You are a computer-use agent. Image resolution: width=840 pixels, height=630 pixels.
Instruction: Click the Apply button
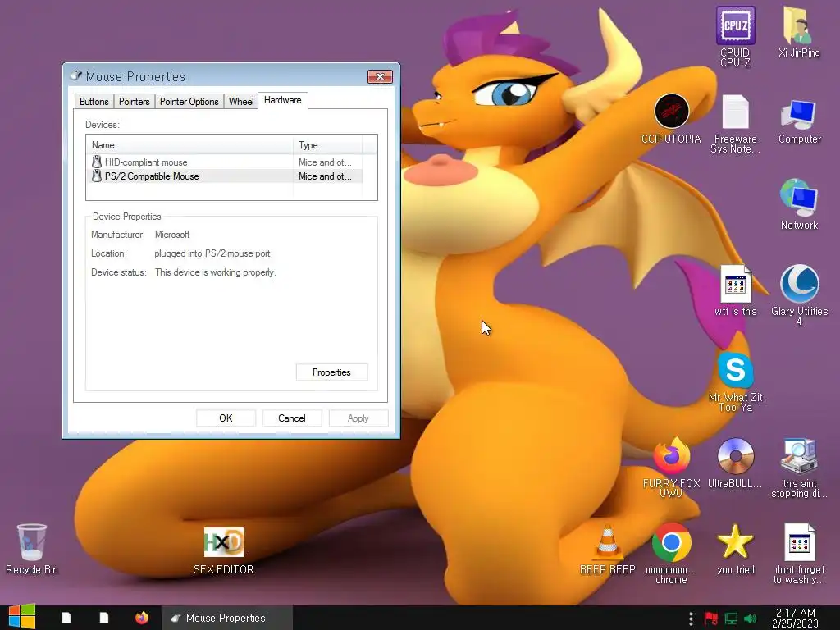[358, 418]
